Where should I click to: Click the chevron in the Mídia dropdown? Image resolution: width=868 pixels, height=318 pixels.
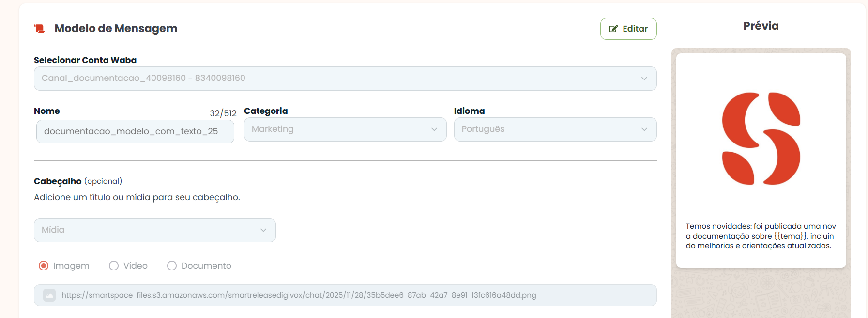(263, 230)
